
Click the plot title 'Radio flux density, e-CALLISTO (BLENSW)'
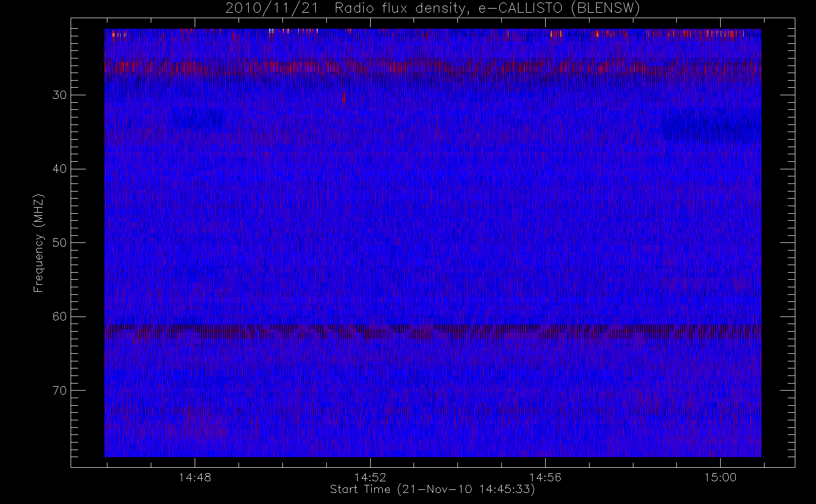(487, 9)
